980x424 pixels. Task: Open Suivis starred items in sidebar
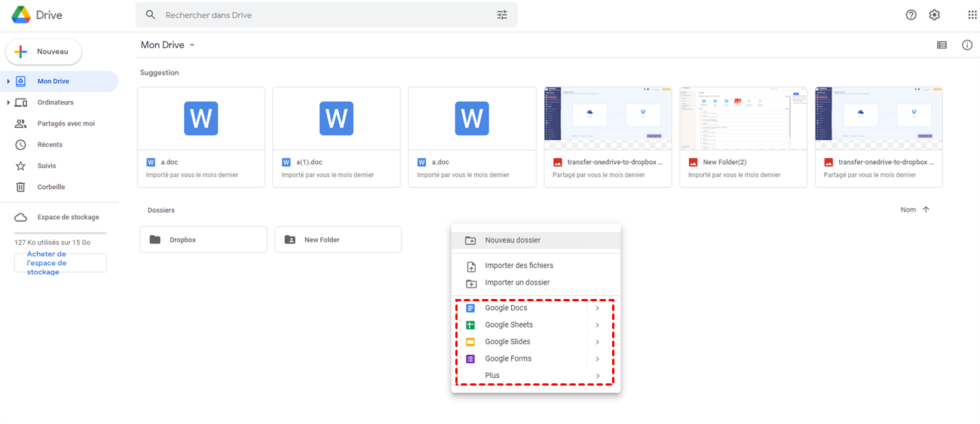[x=47, y=166]
